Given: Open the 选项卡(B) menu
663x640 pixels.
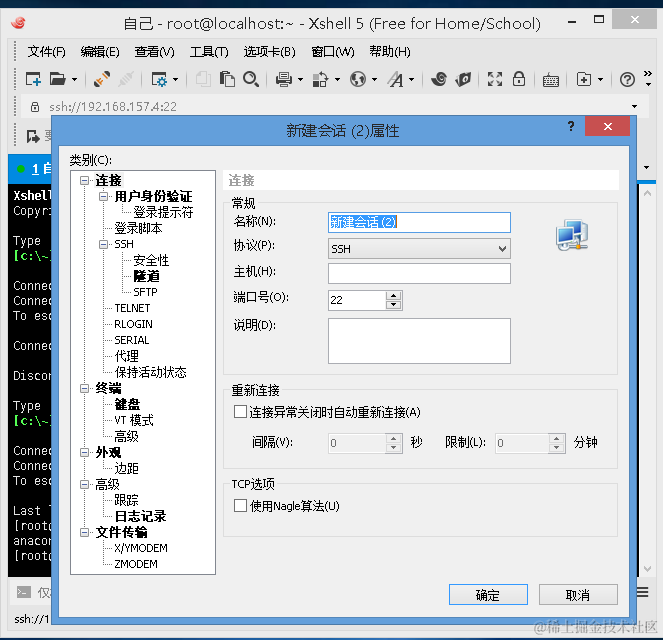Looking at the screenshot, I should (269, 52).
